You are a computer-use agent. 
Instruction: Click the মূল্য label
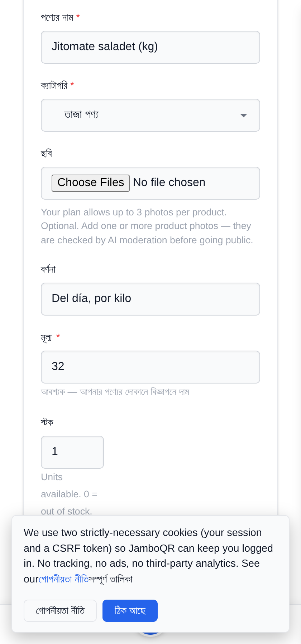[47, 337]
